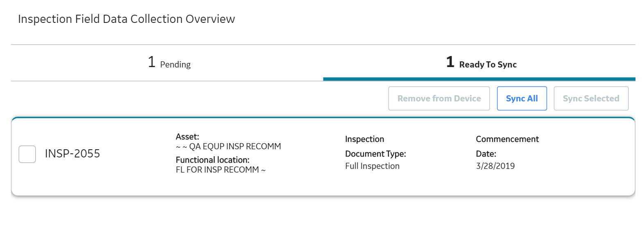Click the Inspection Field Data Collection Overview title
644x229 pixels.
[127, 19]
